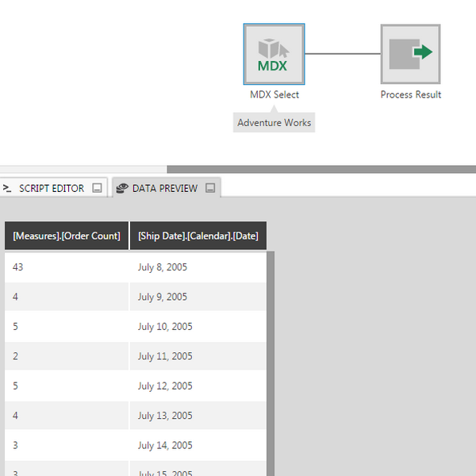Click the [Measures].[Order Count] column header
Viewport: 476px width, 476px height.
[67, 236]
